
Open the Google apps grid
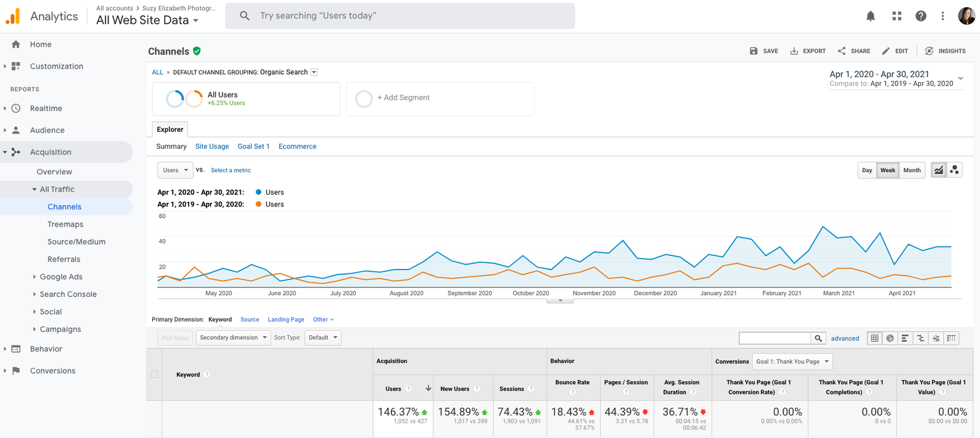tap(897, 17)
